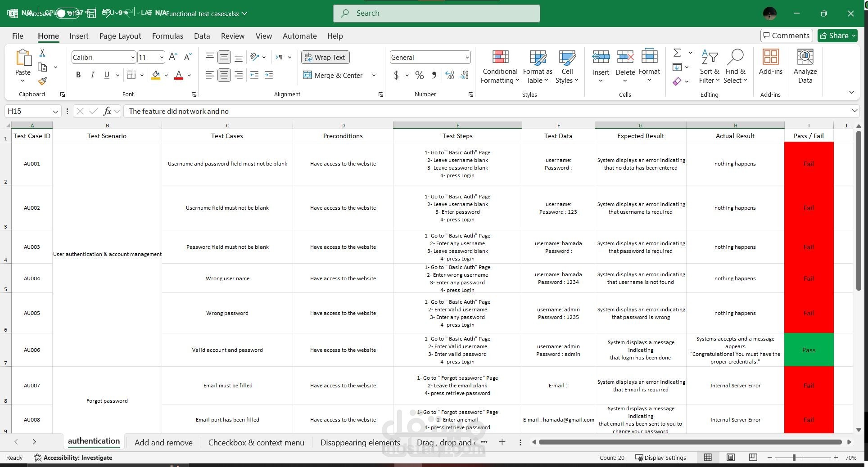The image size is (868, 467).
Task: Apply Percent Style icon
Action: (419, 75)
